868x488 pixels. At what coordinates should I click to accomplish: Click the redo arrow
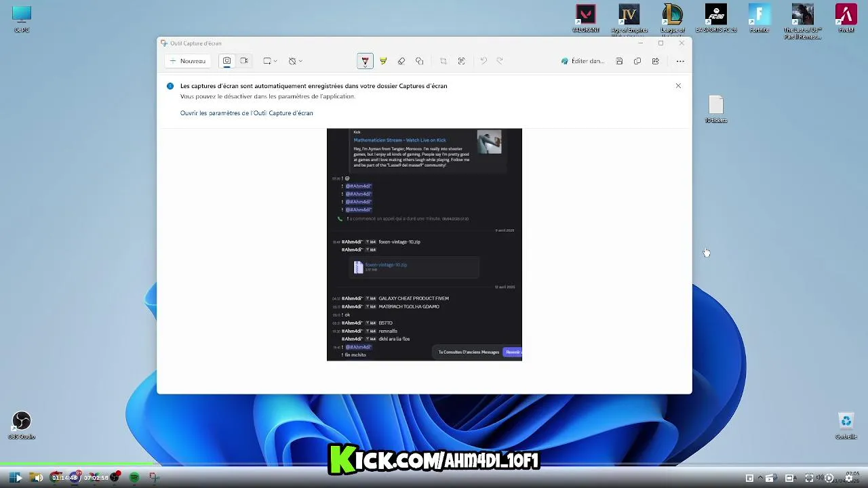500,61
